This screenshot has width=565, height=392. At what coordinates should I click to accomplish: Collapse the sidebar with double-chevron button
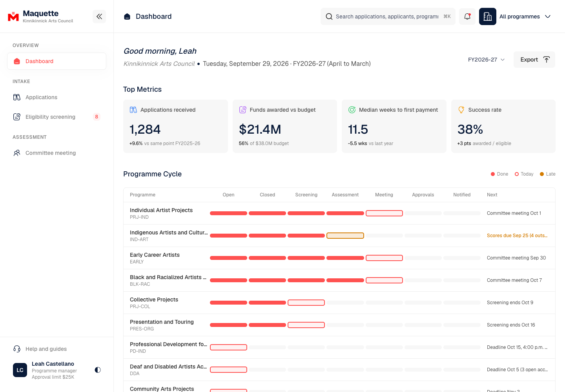tap(99, 16)
